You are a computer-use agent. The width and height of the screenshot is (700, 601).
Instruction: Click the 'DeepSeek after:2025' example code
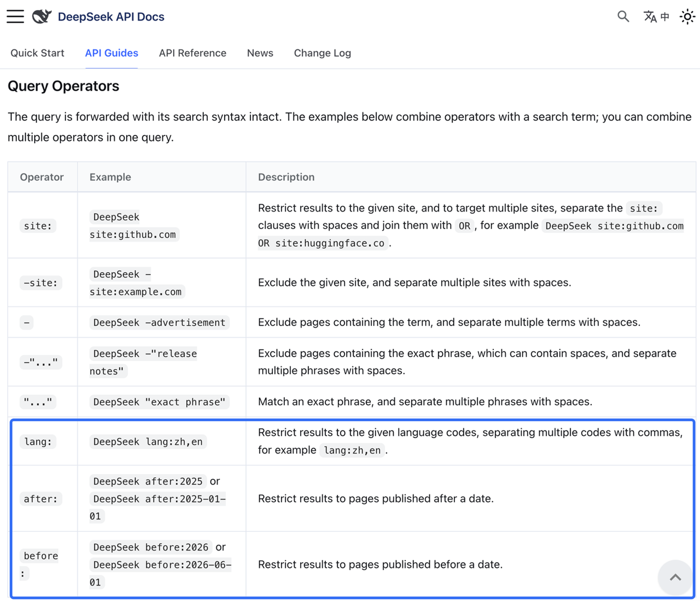[x=148, y=482]
